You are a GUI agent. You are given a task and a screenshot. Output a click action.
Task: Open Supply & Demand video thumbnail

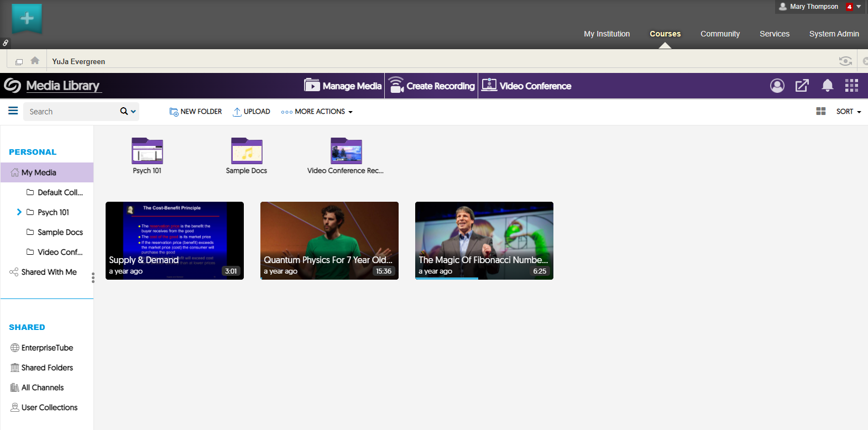pos(175,240)
